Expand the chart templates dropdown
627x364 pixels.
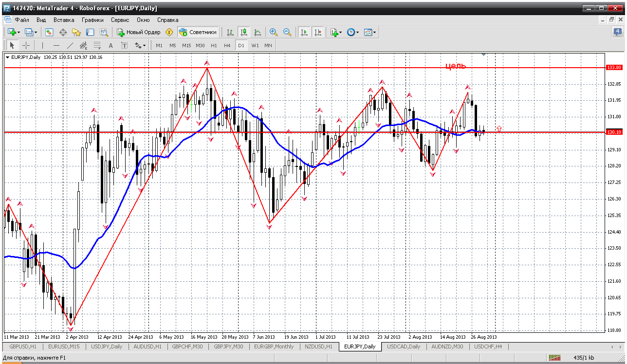click(375, 32)
